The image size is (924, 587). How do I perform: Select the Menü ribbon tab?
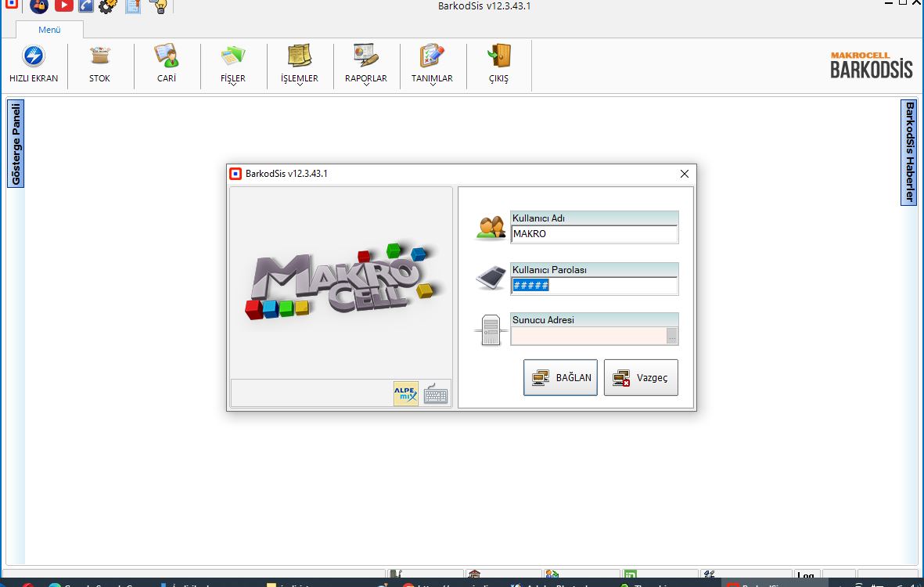[49, 30]
